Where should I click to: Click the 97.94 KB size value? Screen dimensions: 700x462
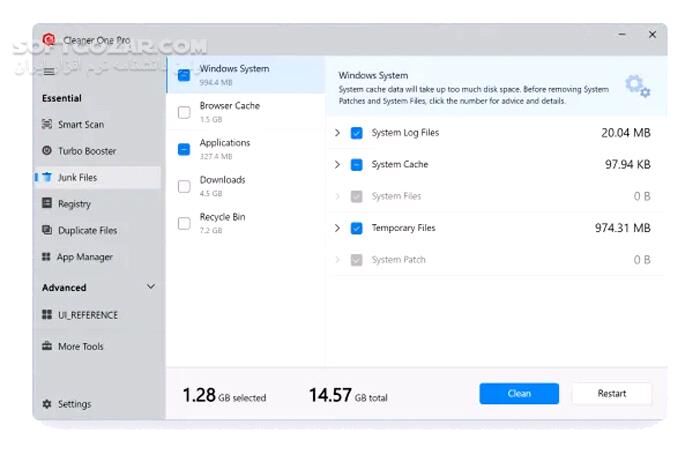(x=627, y=165)
